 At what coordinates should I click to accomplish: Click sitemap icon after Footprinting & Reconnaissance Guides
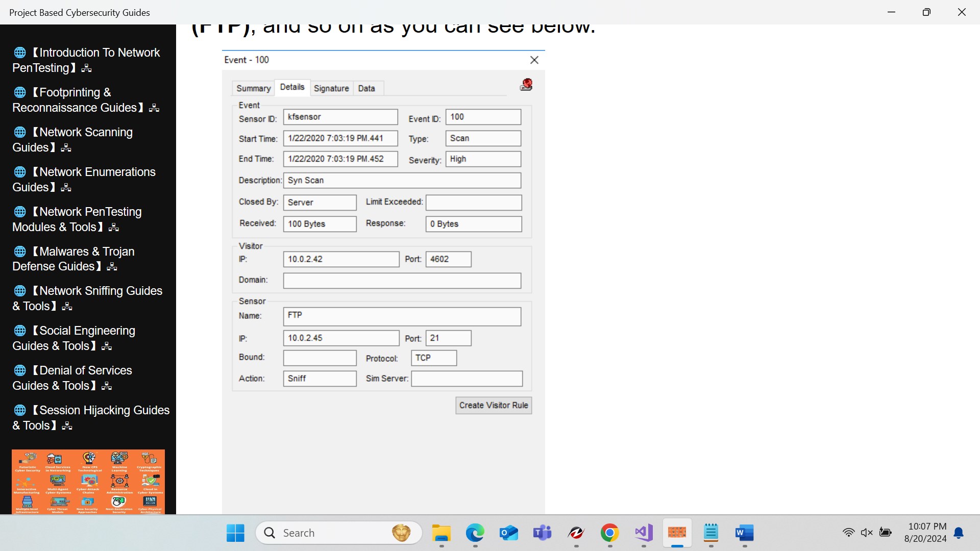click(x=154, y=108)
